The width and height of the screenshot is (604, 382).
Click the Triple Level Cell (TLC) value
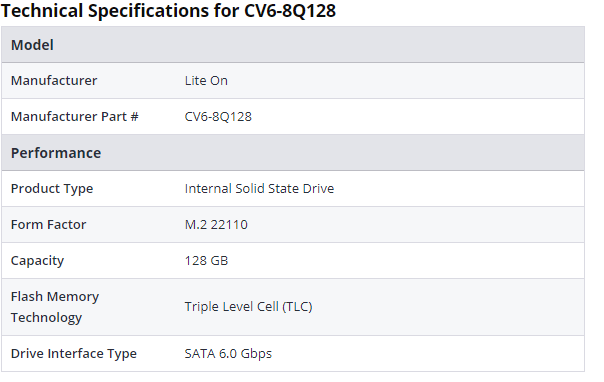click(248, 307)
